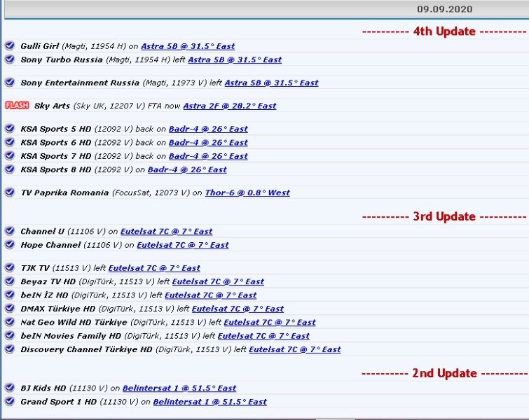Click checkmark icon beside KSA Sports 8 HD
Screen dimensions: 529x420
[x=10, y=169]
